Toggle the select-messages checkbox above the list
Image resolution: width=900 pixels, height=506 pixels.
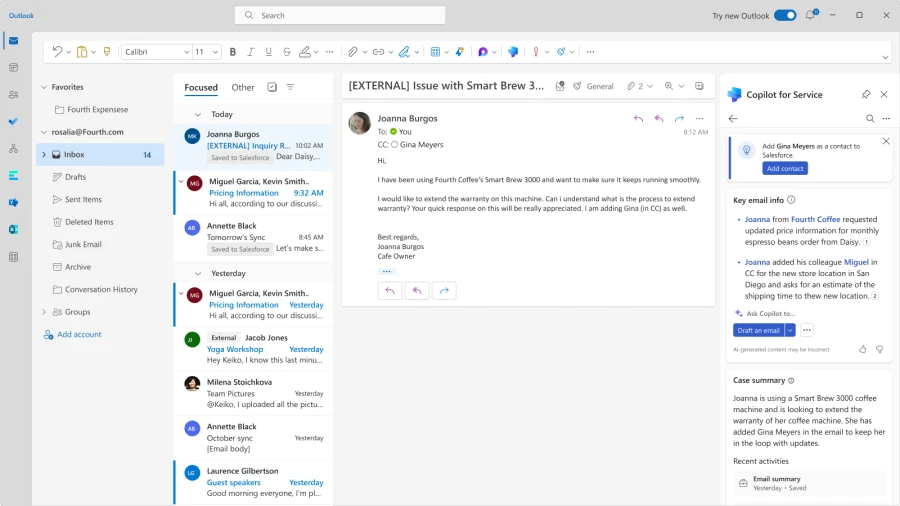[x=272, y=87]
